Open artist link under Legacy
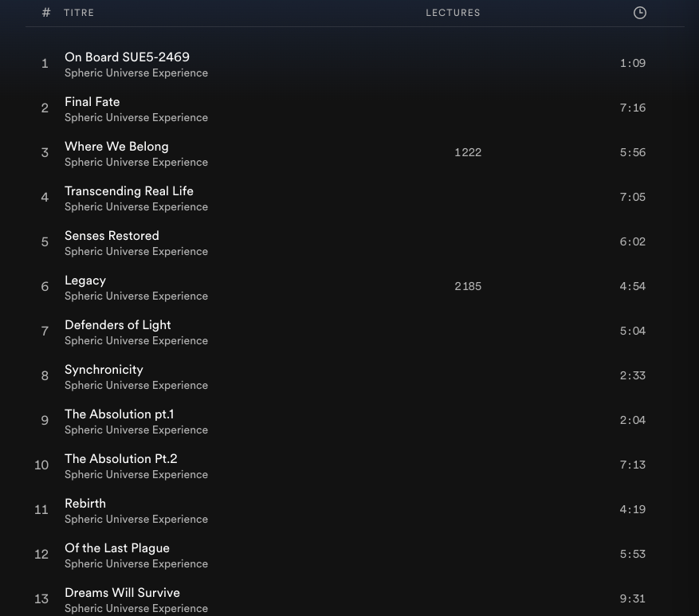The height and width of the screenshot is (616, 699). (x=136, y=296)
